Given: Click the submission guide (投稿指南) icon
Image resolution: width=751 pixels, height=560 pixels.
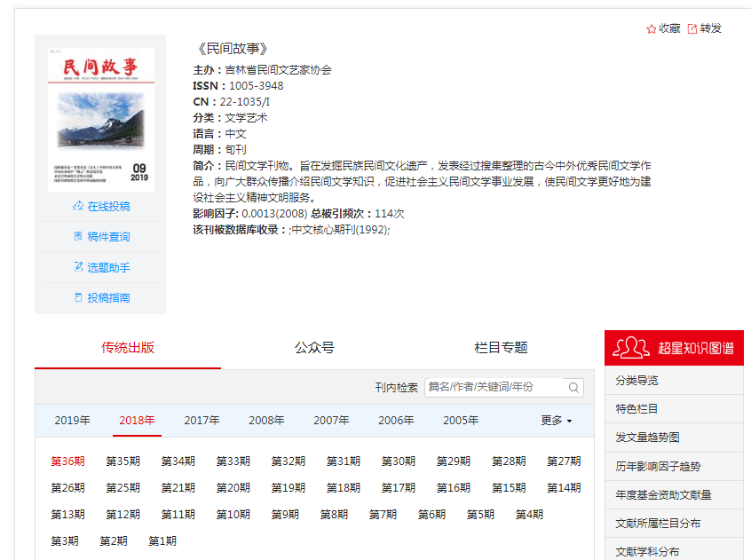Looking at the screenshot, I should click(78, 297).
